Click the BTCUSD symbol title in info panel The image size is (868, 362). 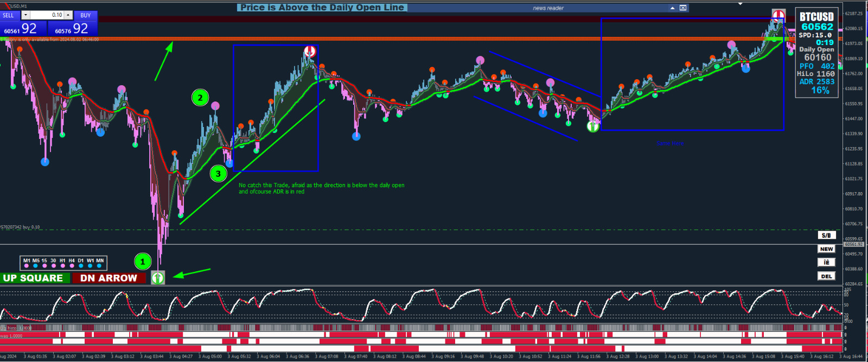(816, 16)
